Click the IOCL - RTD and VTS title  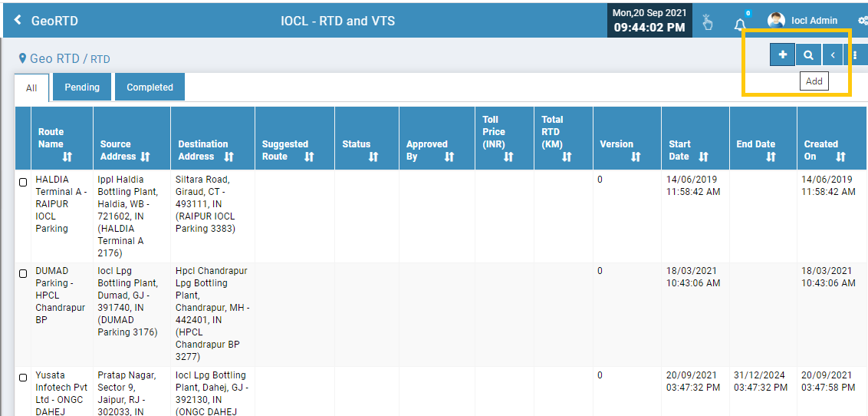tap(337, 21)
